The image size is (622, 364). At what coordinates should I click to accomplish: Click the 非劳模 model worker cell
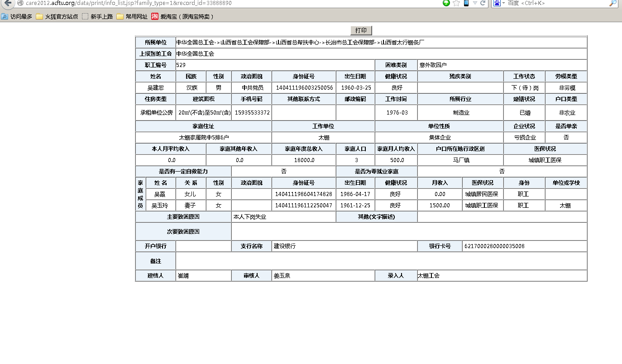click(x=566, y=88)
